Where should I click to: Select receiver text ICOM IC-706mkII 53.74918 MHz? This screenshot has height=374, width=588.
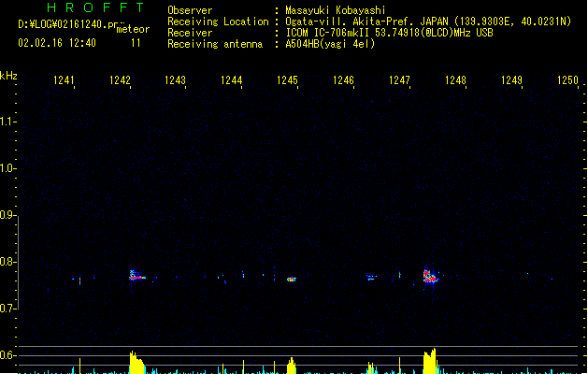pos(389,33)
